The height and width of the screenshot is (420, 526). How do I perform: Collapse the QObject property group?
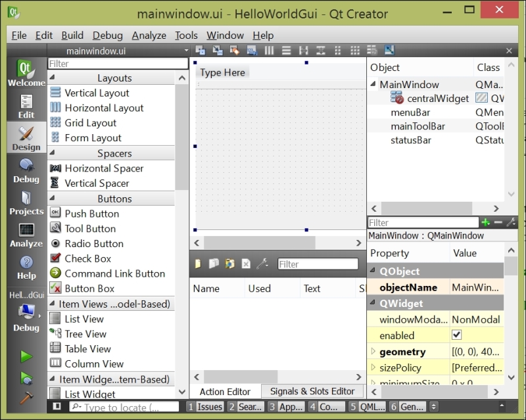click(x=373, y=270)
